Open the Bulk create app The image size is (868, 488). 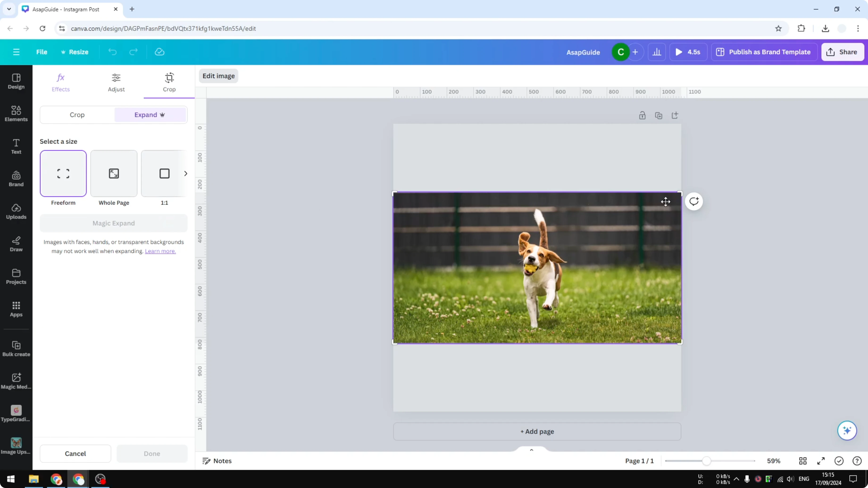[x=16, y=349]
